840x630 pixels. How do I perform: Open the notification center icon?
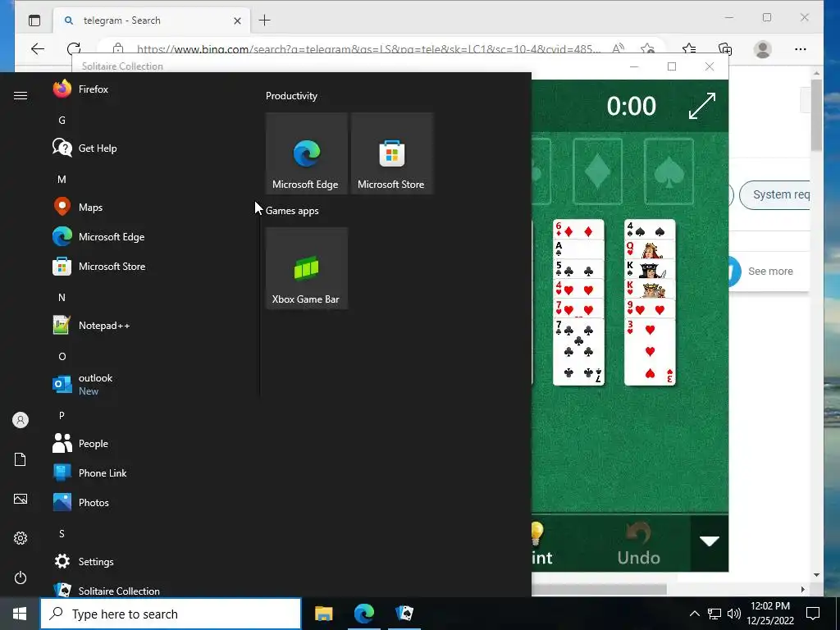pos(813,614)
